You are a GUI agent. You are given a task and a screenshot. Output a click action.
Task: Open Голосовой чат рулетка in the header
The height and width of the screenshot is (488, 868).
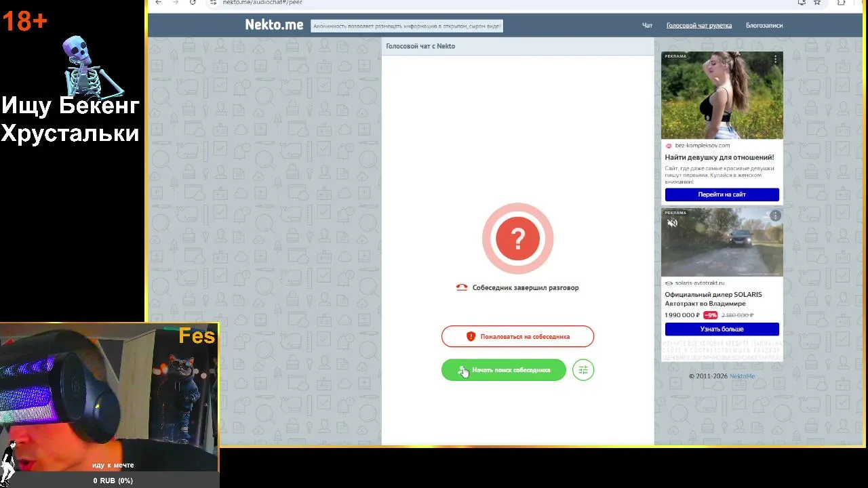click(x=698, y=26)
